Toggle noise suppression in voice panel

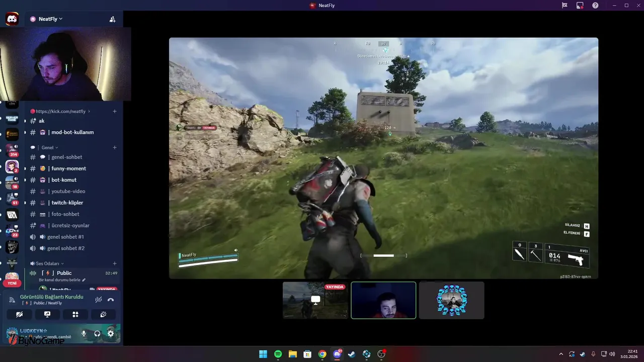tap(99, 300)
